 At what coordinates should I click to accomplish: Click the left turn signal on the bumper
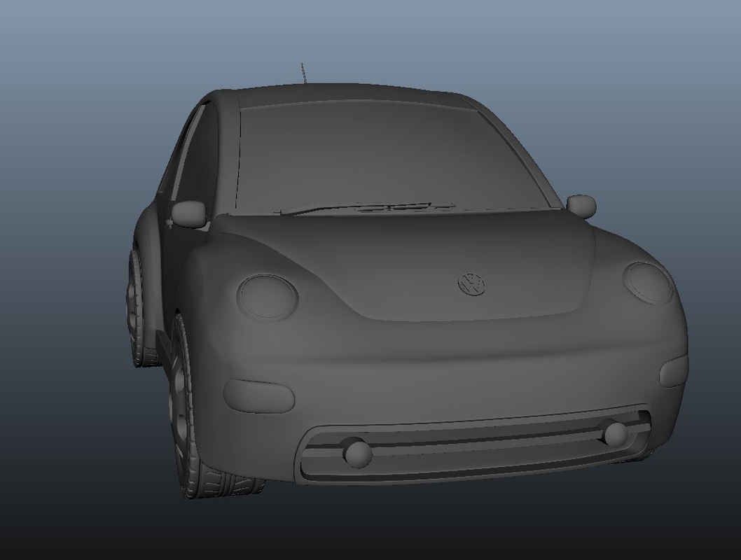tap(259, 395)
